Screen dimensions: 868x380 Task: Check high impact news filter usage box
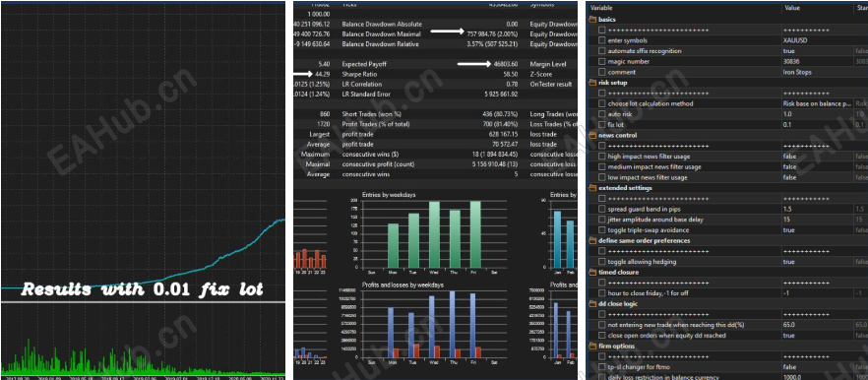602,157
